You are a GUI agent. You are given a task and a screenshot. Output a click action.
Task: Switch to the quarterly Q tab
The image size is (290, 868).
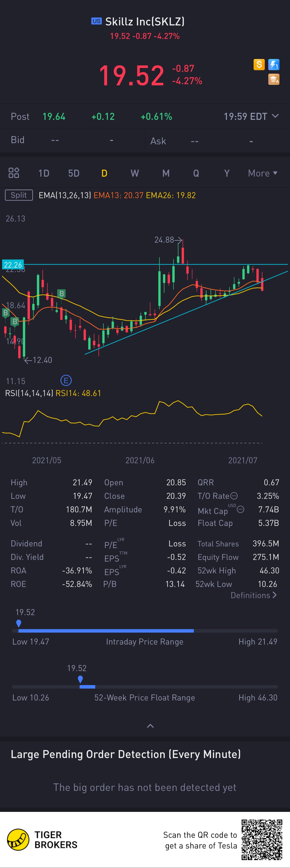[x=196, y=173]
